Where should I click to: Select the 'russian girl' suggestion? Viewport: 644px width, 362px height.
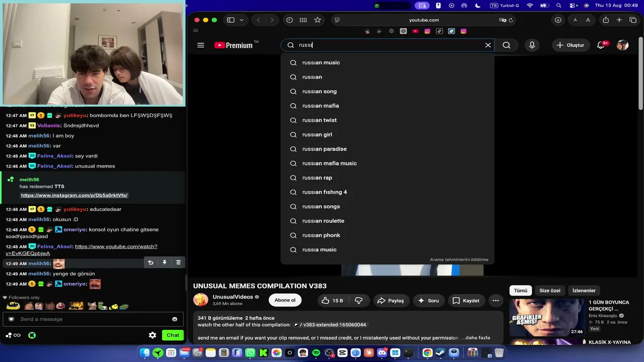(387, 135)
